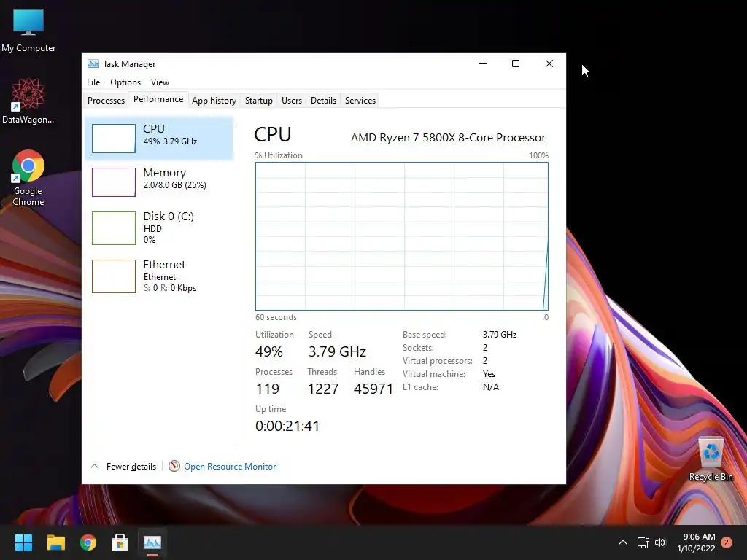Open Resource Monitor link
Image resolution: width=747 pixels, height=560 pixels.
[230, 467]
